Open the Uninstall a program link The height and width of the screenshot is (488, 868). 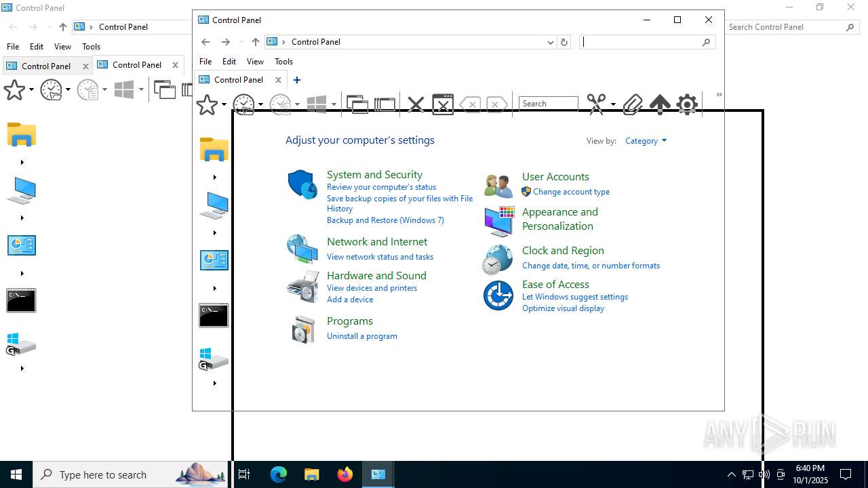pyautogui.click(x=362, y=336)
